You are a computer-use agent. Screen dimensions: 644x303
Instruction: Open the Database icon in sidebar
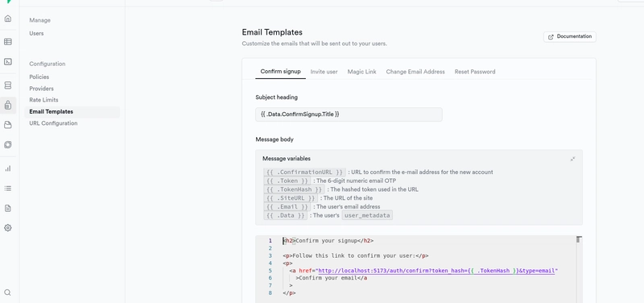8,85
